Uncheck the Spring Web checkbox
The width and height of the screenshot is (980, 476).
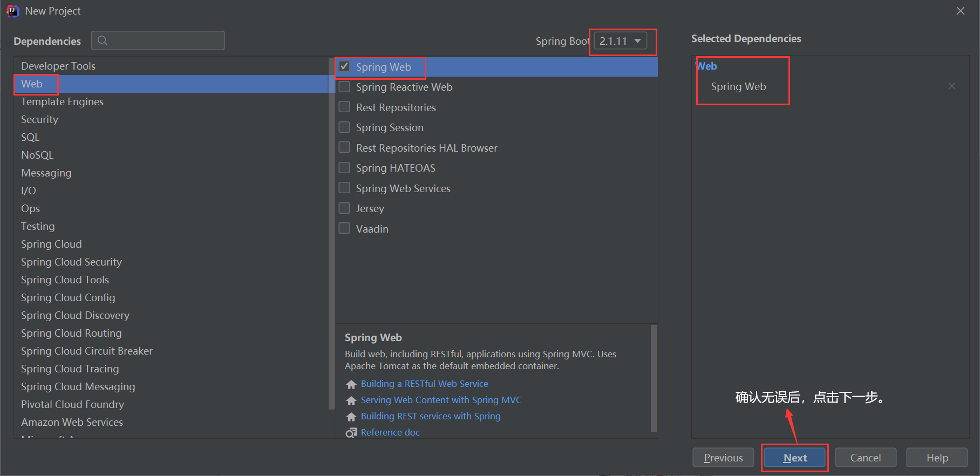[344, 67]
